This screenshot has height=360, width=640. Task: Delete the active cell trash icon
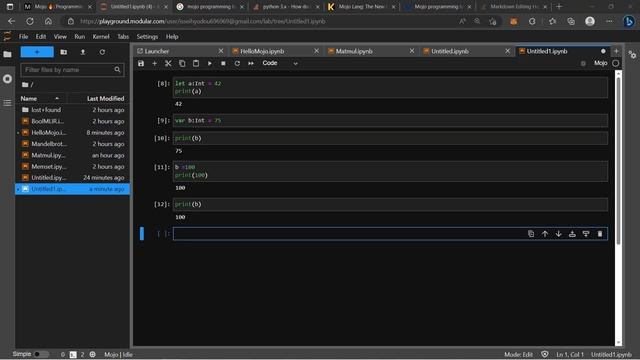tap(600, 234)
